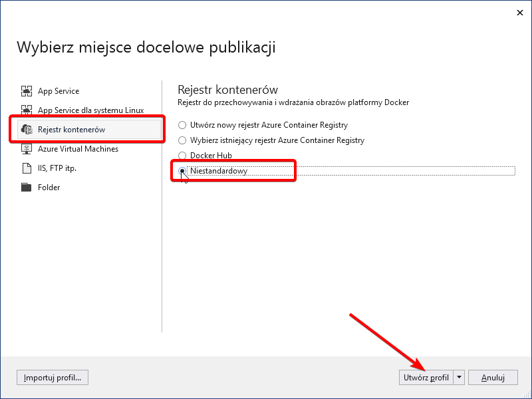
Task: Select the Docker Hub radio button
Action: [x=182, y=156]
